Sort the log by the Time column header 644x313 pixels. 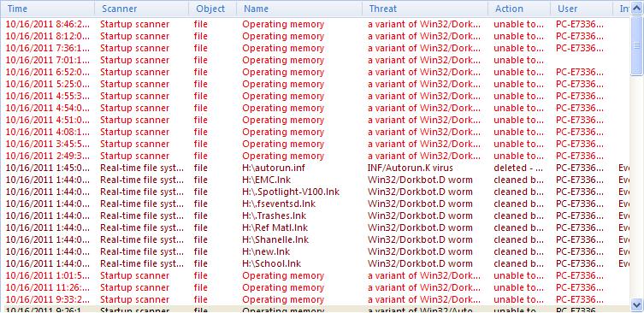click(48, 9)
